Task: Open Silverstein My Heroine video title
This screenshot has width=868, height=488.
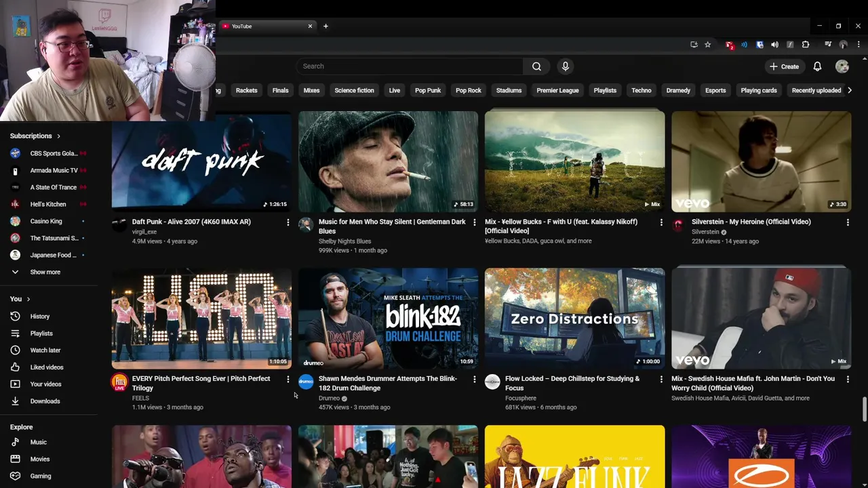Action: point(751,222)
